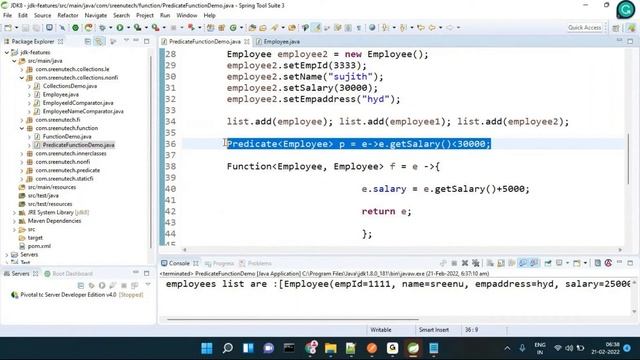Click the Open Console dropdown icon
Viewport: 640px width, 360px height.
coord(577,263)
